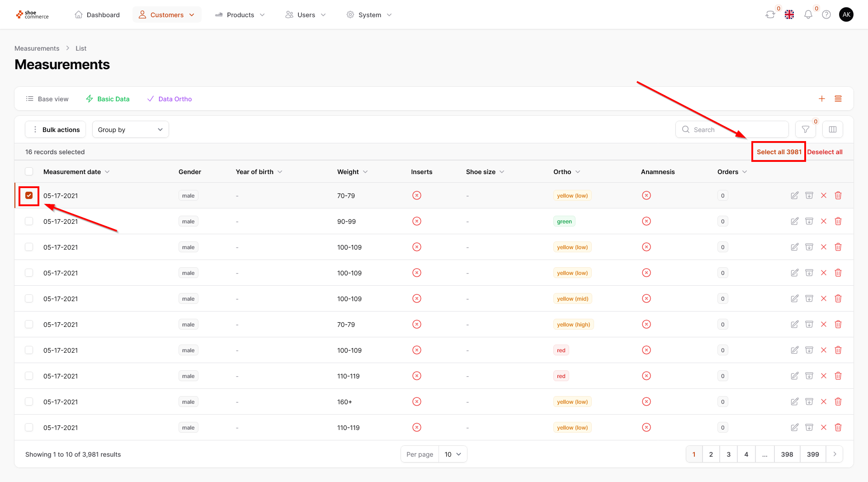Open the Per page dropdown
868x482 pixels.
point(452,454)
